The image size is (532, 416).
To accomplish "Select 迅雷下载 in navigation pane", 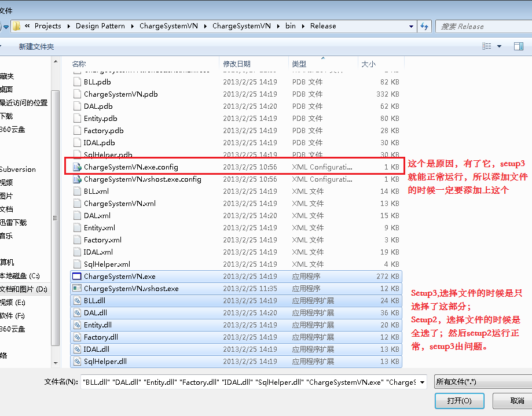I will pyautogui.click(x=13, y=222).
